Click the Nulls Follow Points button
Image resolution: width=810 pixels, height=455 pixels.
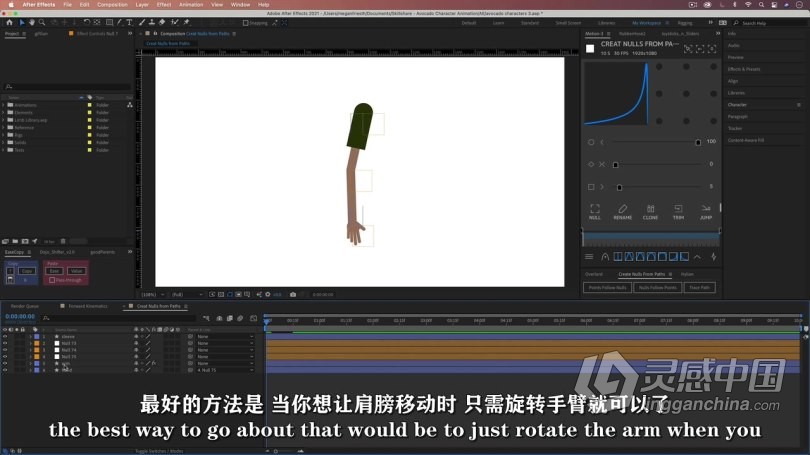tap(657, 288)
